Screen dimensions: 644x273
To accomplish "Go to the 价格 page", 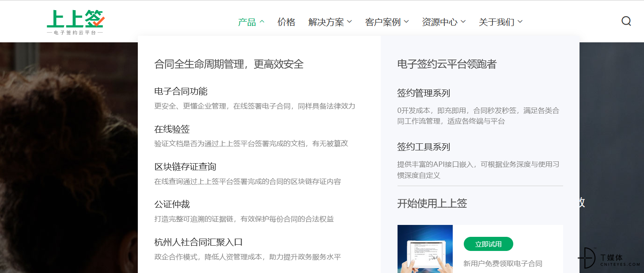I will tap(286, 22).
